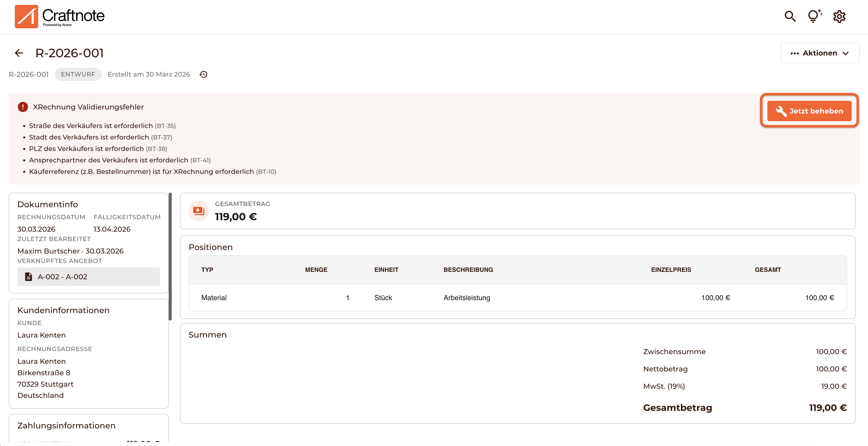This screenshot has width=868, height=446.
Task: Click the chevron on the Aktionen button
Action: [845, 53]
